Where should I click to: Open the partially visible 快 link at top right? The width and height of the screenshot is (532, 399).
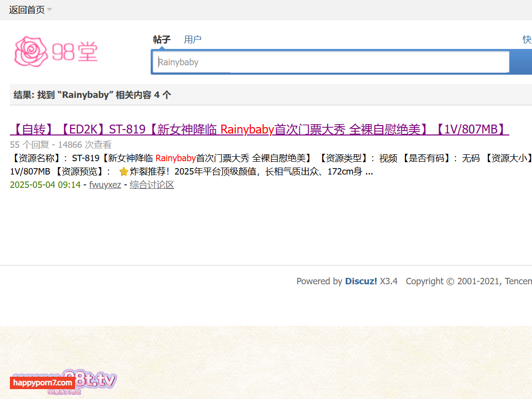tap(527, 40)
